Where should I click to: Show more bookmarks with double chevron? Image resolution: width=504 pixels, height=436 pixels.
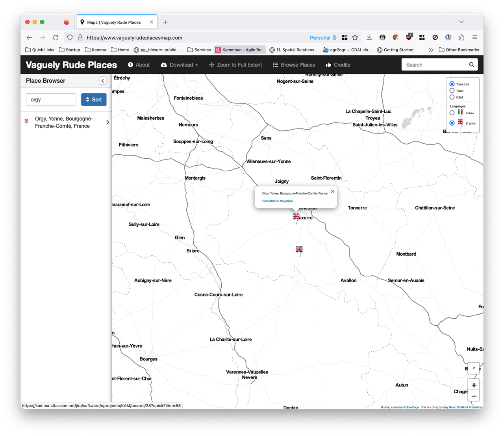(x=431, y=50)
